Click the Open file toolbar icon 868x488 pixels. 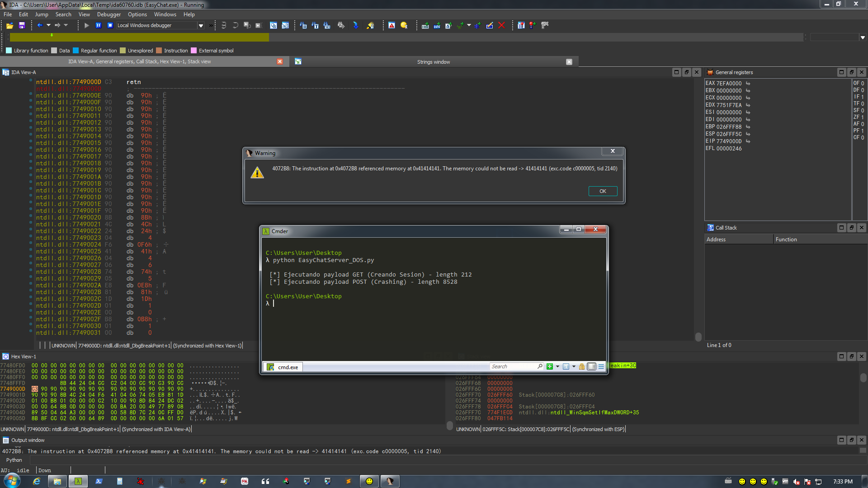point(9,26)
